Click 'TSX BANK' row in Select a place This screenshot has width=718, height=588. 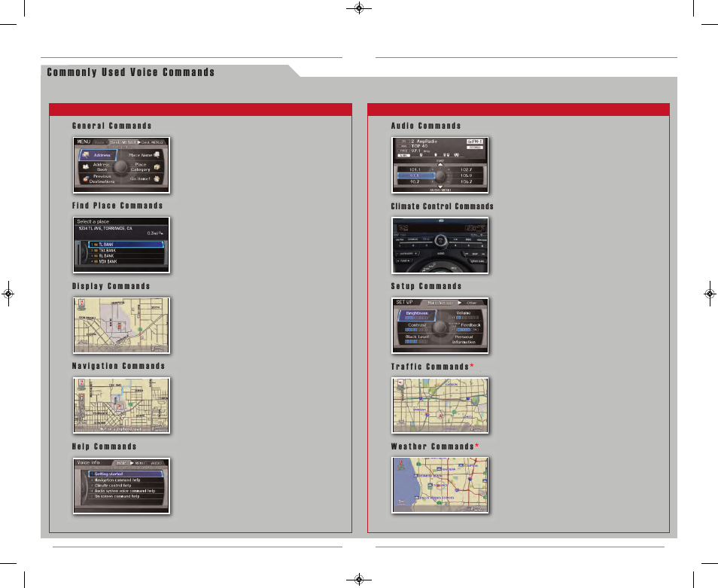(126, 251)
